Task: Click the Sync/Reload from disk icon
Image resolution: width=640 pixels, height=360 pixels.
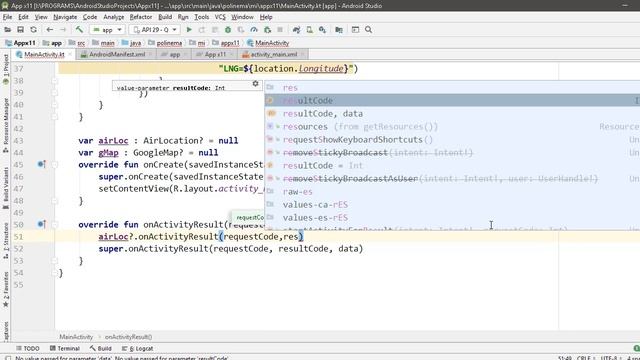Action: tap(33, 30)
